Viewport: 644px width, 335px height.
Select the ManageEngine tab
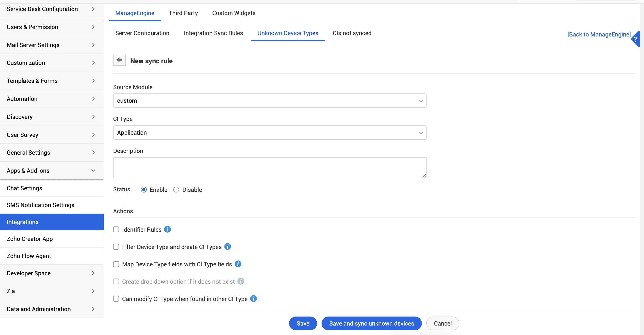tap(135, 13)
